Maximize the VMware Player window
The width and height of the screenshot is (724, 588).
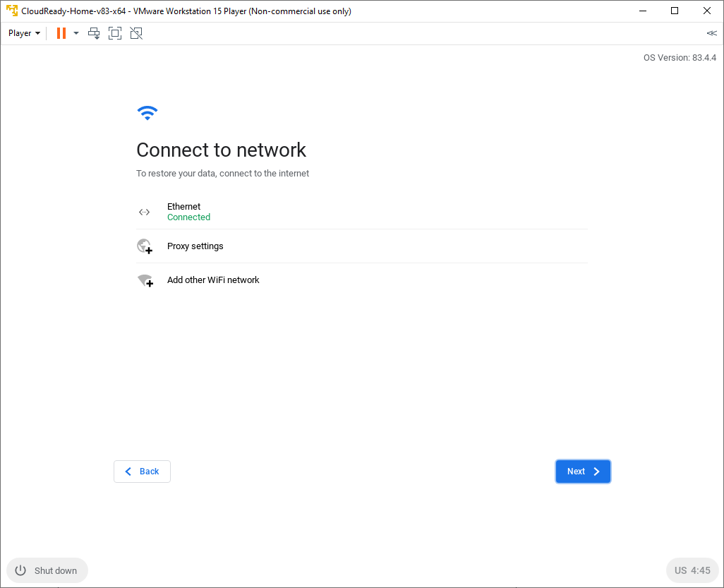pyautogui.click(x=675, y=11)
